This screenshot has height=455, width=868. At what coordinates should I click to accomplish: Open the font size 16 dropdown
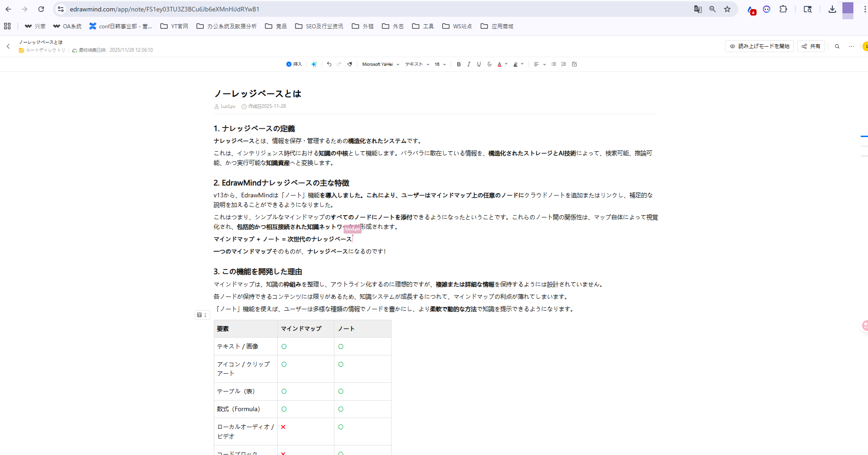click(439, 64)
